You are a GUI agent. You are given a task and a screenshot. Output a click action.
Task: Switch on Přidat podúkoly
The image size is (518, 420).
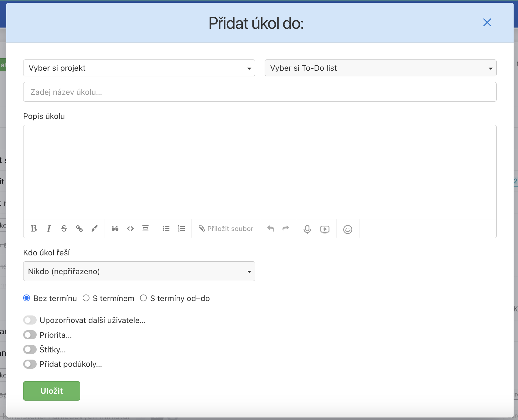point(30,364)
